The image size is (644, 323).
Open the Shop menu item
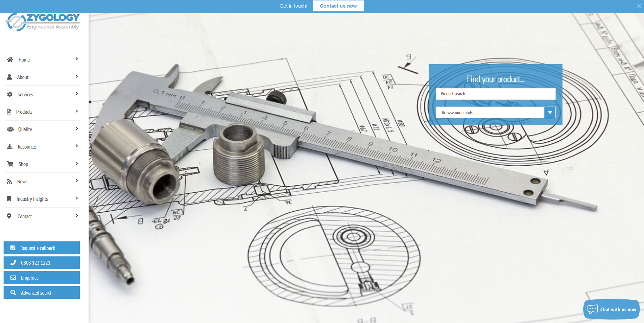(x=23, y=164)
